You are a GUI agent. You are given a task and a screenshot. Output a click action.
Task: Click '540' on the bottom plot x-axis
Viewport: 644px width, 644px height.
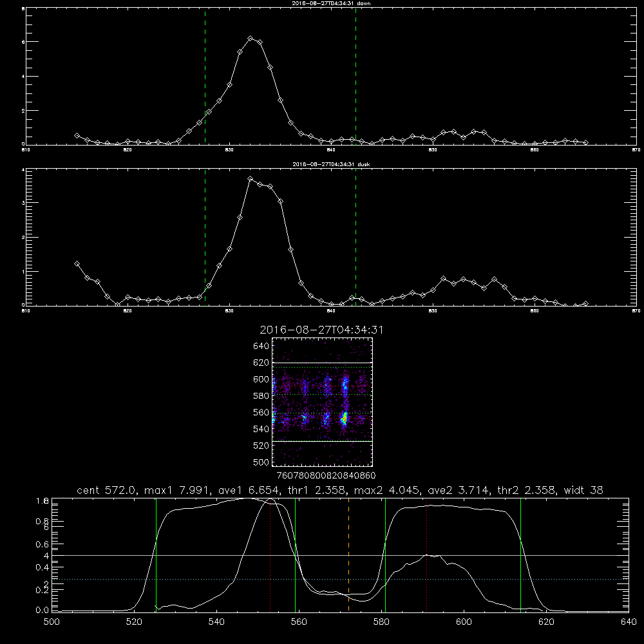point(216,622)
